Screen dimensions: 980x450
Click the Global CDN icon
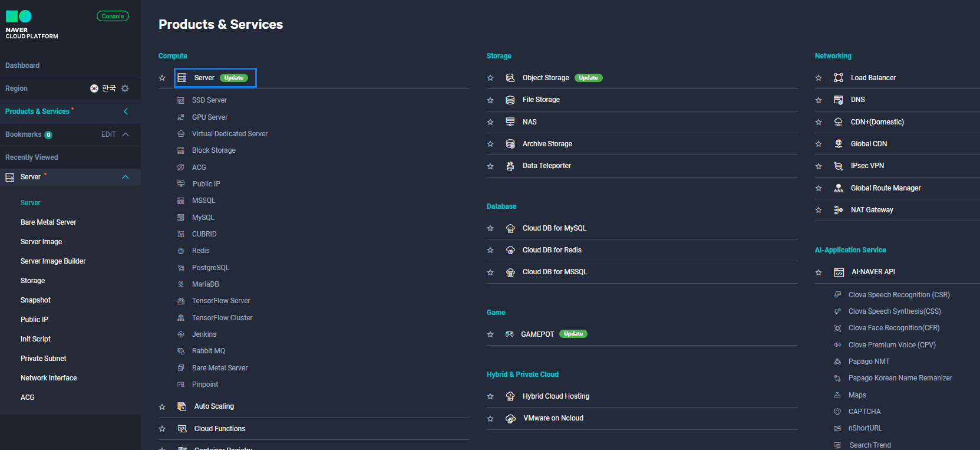(x=839, y=144)
